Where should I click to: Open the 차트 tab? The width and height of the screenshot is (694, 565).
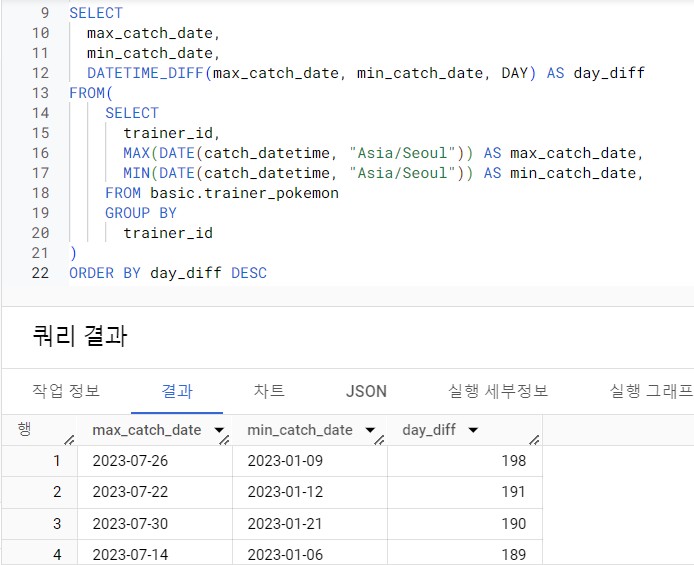[269, 391]
